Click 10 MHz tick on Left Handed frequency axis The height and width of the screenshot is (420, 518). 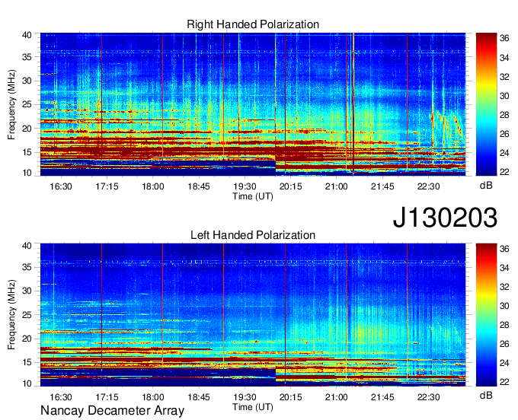click(x=27, y=383)
